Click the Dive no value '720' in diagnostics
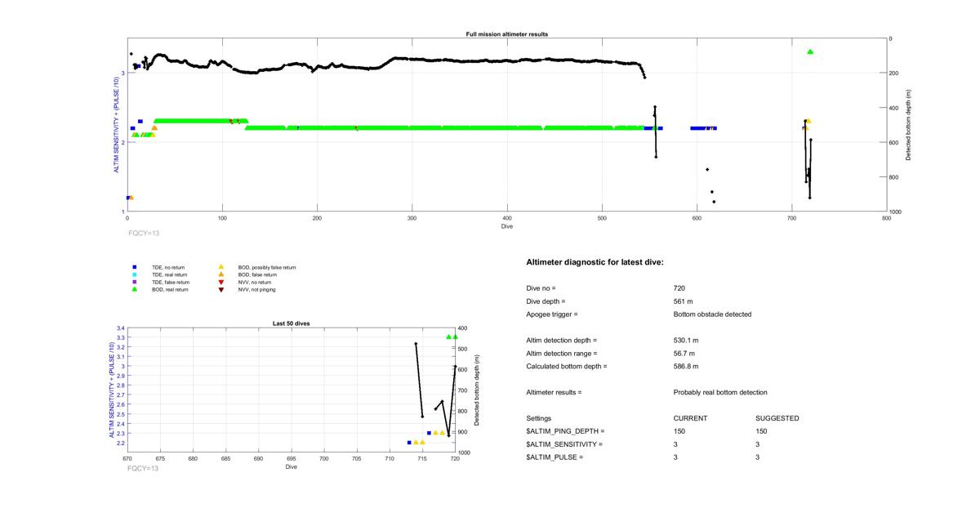980x508 pixels. point(679,288)
